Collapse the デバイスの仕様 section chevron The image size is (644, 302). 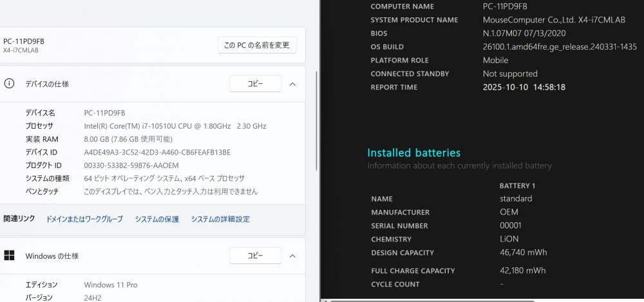[292, 84]
